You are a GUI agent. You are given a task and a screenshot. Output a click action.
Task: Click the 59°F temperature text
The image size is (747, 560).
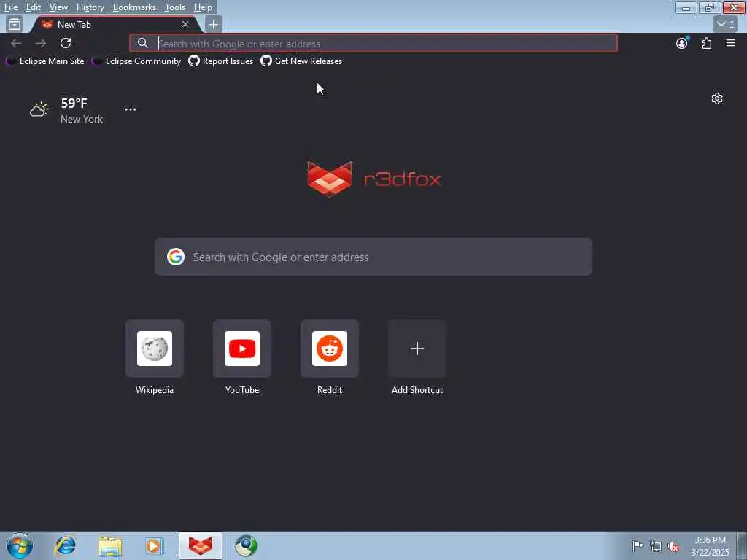tap(74, 104)
